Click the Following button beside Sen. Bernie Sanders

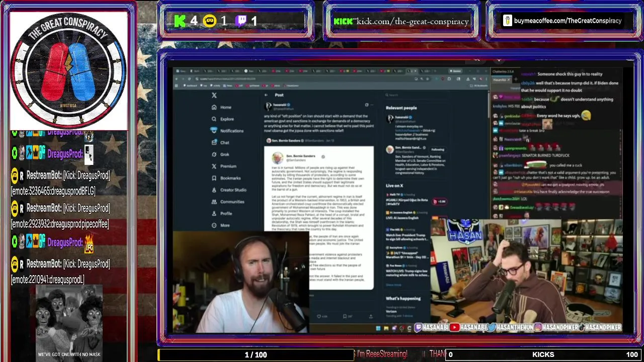point(437,149)
